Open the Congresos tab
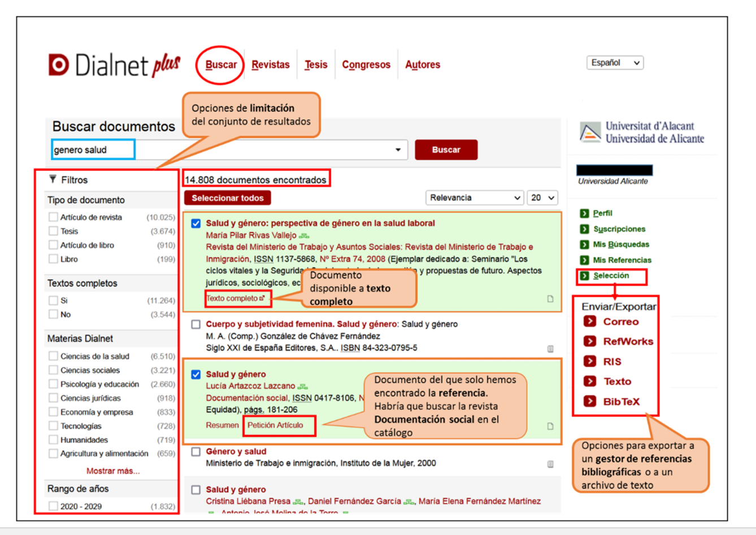Viewport: 756px width, 535px height. tap(366, 65)
